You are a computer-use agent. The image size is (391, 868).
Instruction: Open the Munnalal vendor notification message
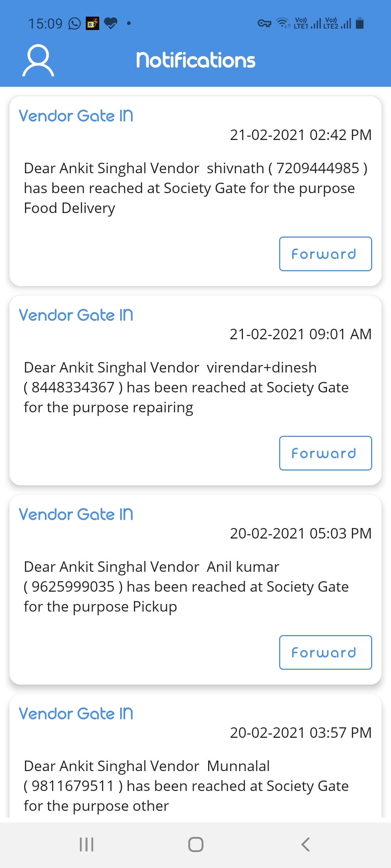pyautogui.click(x=186, y=786)
